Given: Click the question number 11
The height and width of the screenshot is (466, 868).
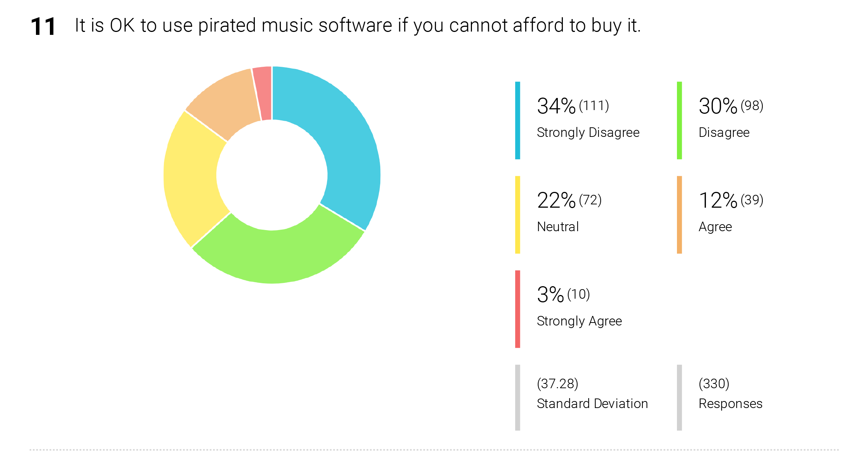Looking at the screenshot, I should click(x=43, y=27).
